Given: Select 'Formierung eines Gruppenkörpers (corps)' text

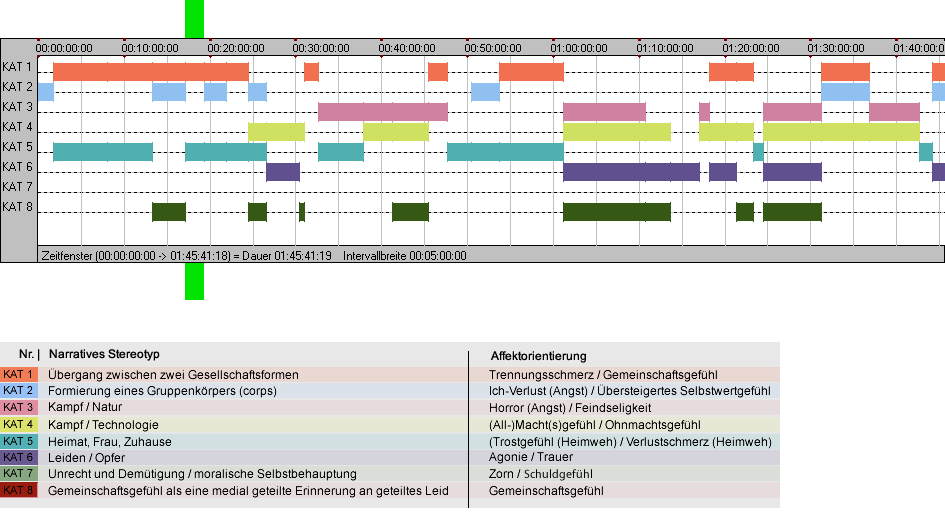Looking at the screenshot, I should [162, 391].
